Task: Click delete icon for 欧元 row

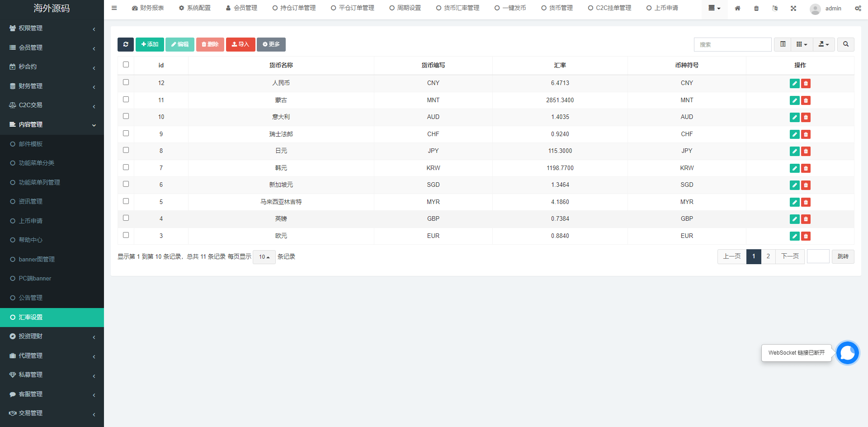Action: point(806,236)
